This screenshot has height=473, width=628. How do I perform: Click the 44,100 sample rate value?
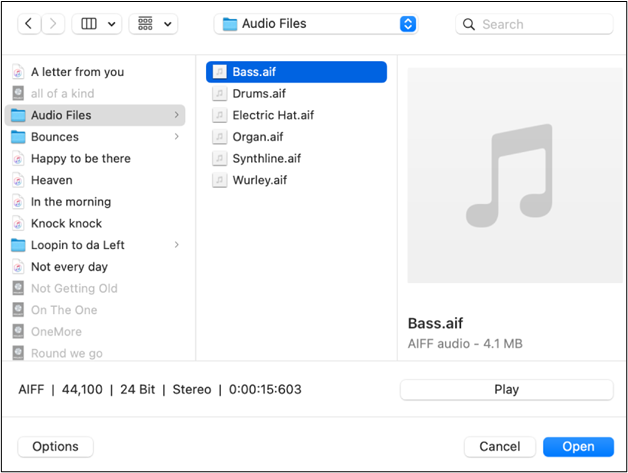click(82, 389)
